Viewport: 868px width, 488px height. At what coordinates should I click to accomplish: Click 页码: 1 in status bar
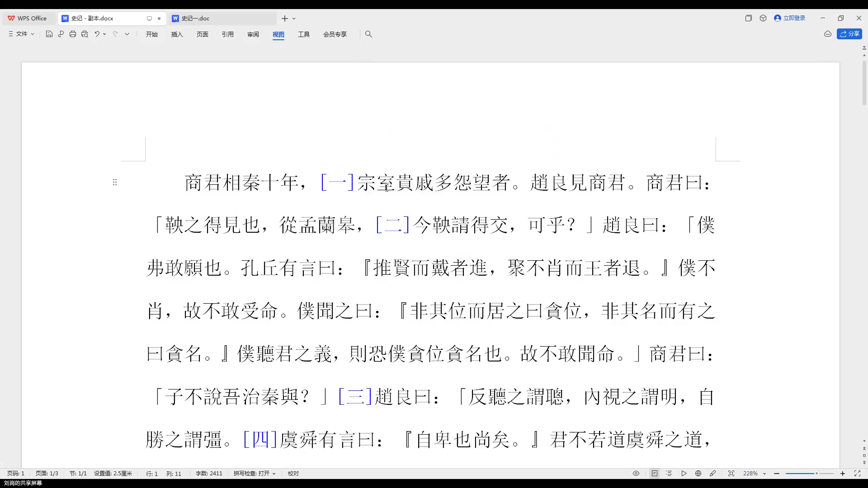16,474
